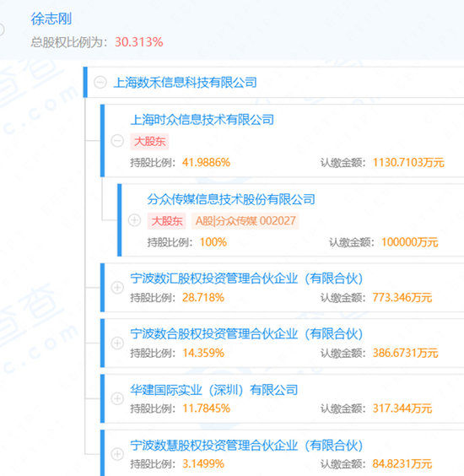Image resolution: width=464 pixels, height=476 pixels.
Task: Open 华建国际实业（深圳）有限公司 link
Action: click(214, 390)
